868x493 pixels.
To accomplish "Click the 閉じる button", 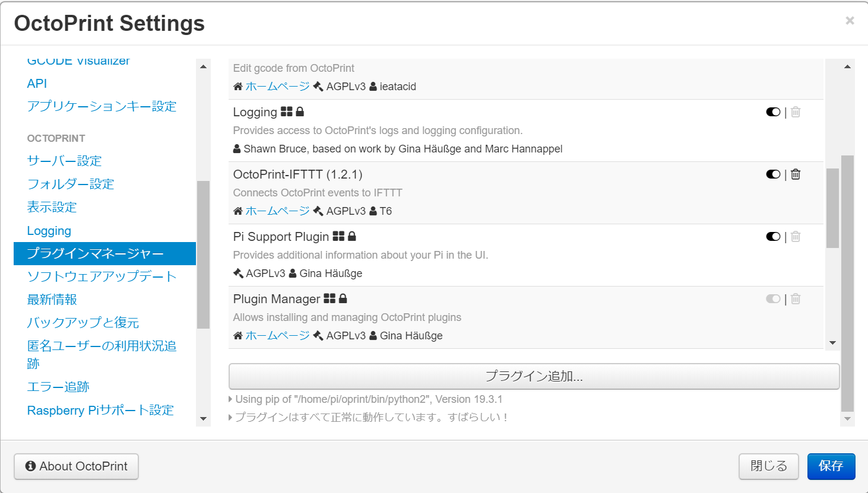I will [769, 466].
